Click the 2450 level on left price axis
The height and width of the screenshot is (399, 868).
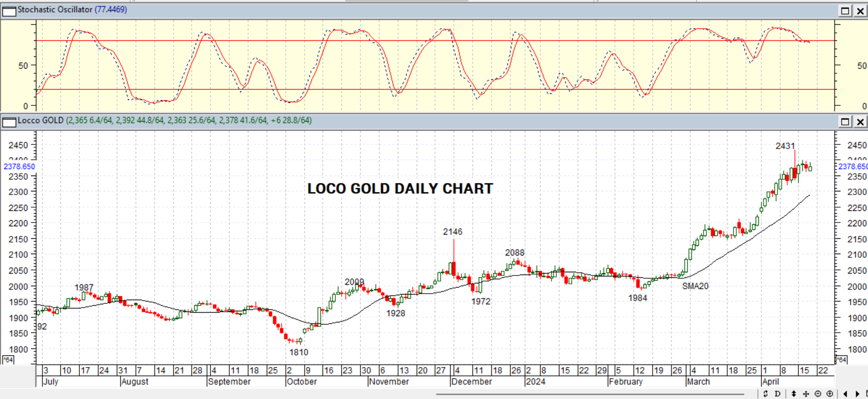coord(18,145)
